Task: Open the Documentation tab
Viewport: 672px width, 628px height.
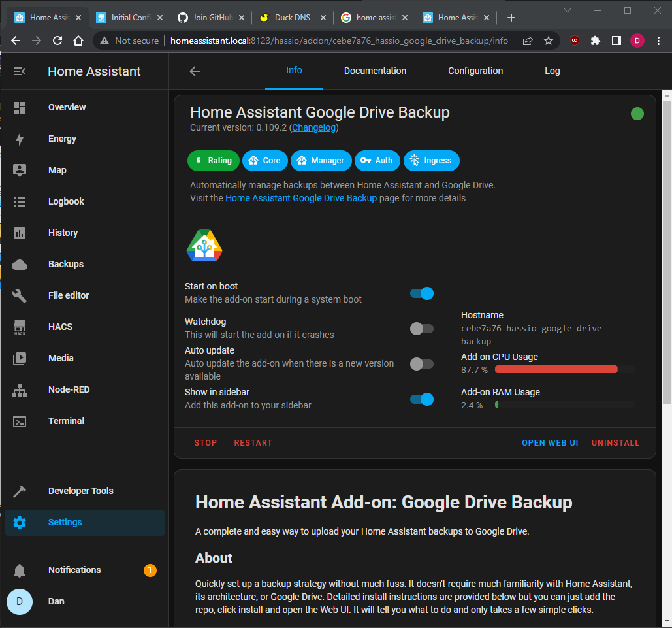Action: coord(375,71)
